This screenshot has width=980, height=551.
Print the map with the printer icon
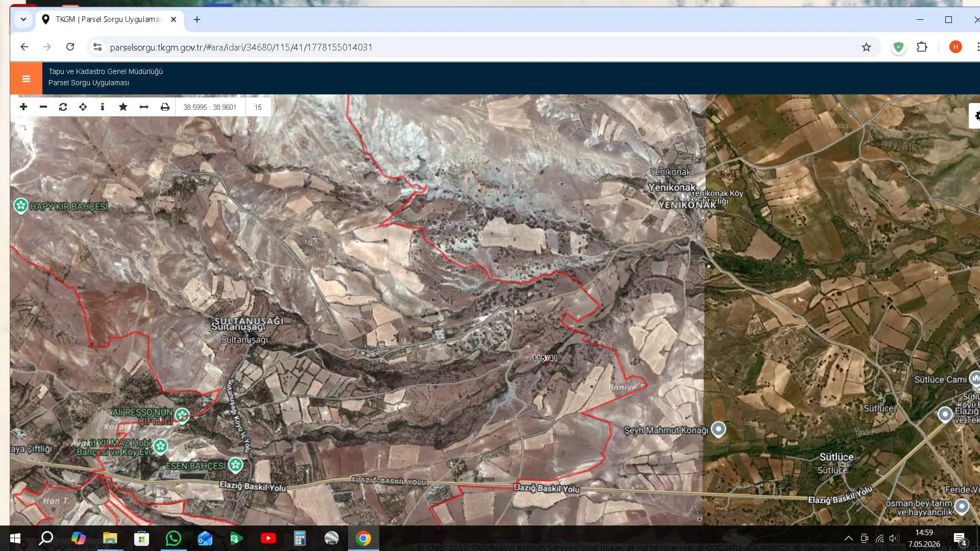point(165,107)
